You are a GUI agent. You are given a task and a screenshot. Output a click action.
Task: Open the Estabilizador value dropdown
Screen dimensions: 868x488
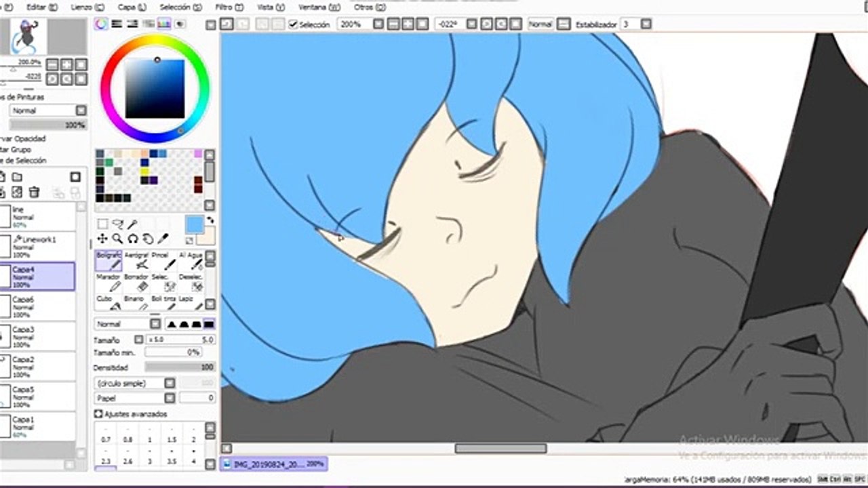click(x=646, y=24)
